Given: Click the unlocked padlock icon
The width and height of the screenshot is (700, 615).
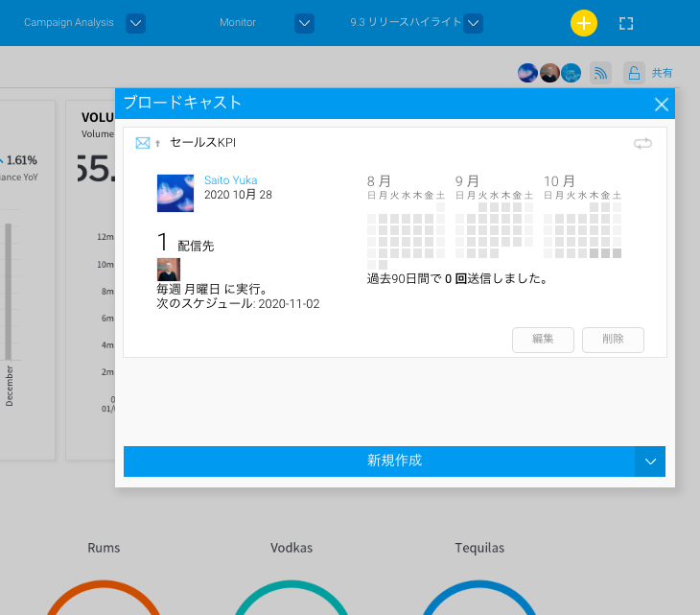Looking at the screenshot, I should point(633,73).
